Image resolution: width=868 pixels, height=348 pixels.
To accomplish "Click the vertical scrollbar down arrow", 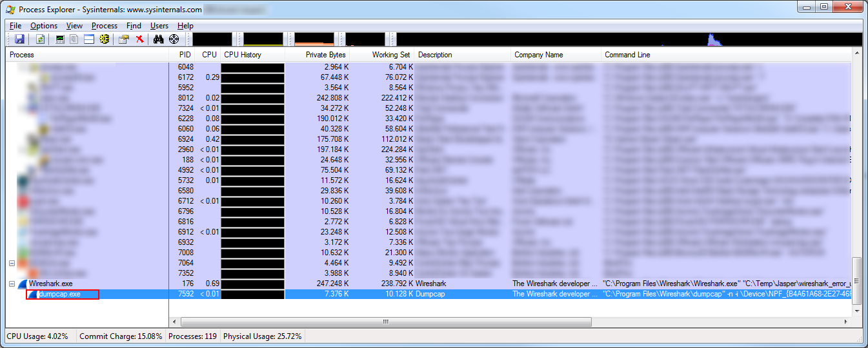I will pos(857,311).
